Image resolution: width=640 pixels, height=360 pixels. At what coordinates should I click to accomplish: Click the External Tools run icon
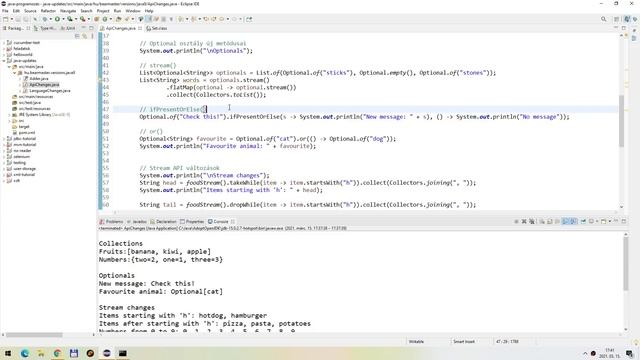(x=82, y=19)
